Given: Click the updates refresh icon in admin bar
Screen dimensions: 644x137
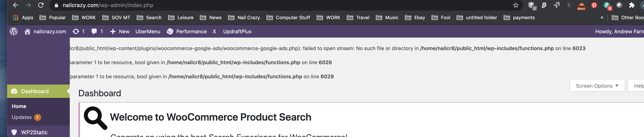Looking at the screenshot, I should click(x=76, y=32).
